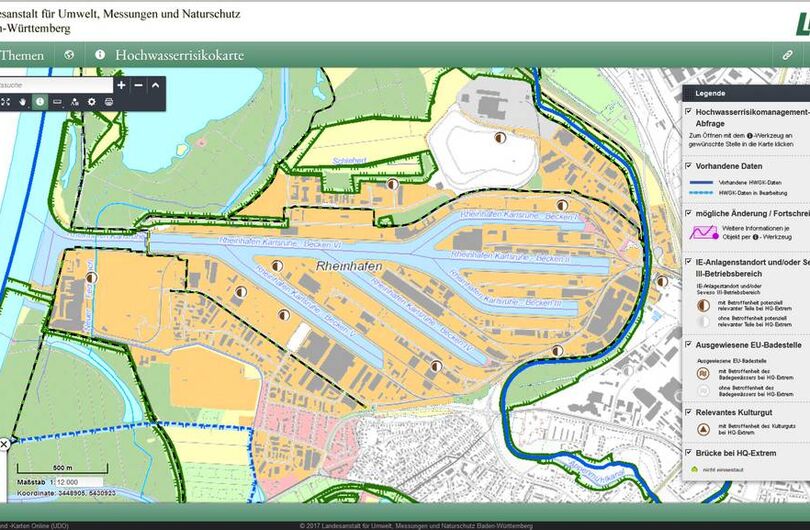Open Hochwasserrisikokarte info tab

click(168, 55)
